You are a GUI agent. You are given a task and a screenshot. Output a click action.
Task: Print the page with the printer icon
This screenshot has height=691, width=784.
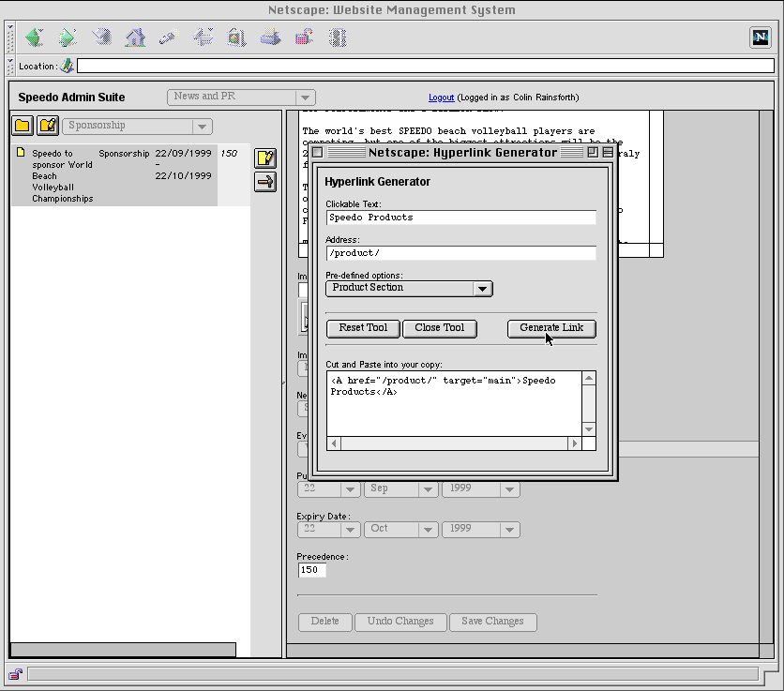click(270, 38)
